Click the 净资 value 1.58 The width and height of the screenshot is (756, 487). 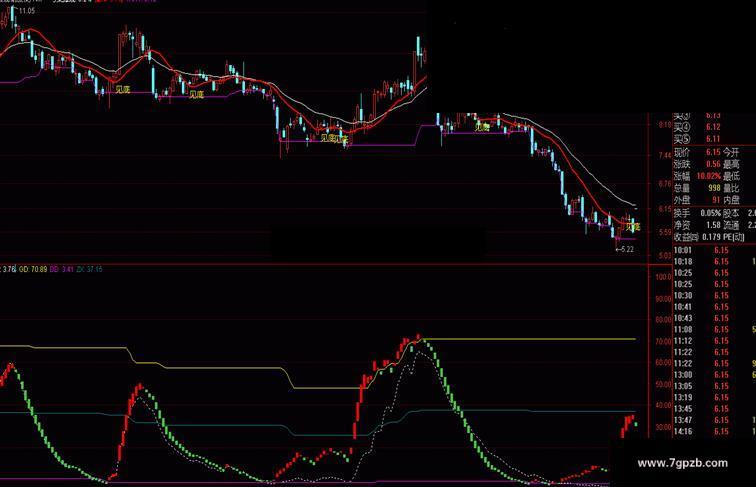[x=714, y=225]
